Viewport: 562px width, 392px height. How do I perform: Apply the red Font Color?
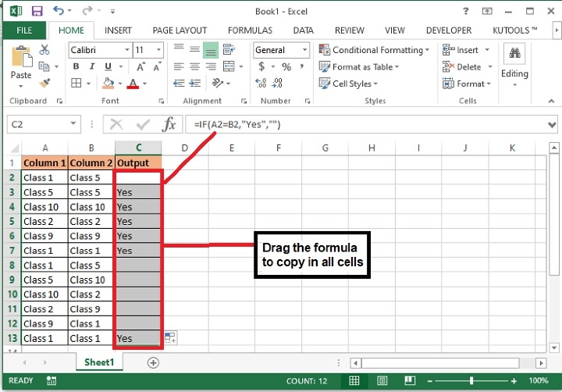(x=133, y=84)
